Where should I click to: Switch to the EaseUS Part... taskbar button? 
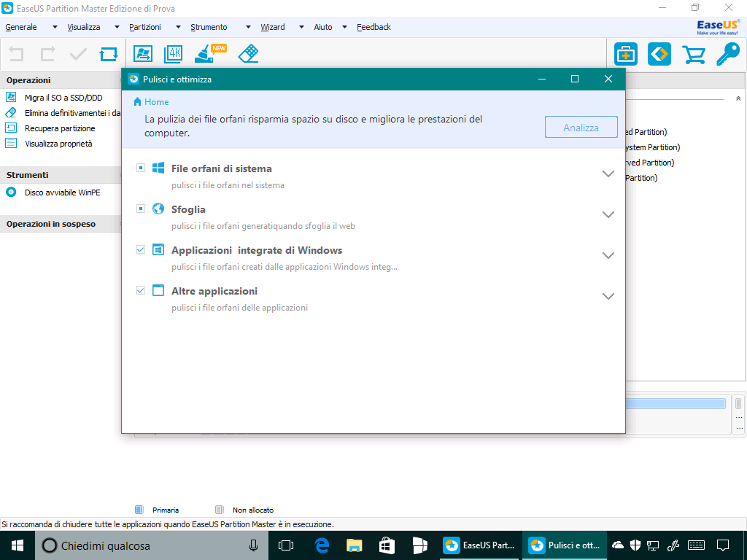pyautogui.click(x=479, y=545)
